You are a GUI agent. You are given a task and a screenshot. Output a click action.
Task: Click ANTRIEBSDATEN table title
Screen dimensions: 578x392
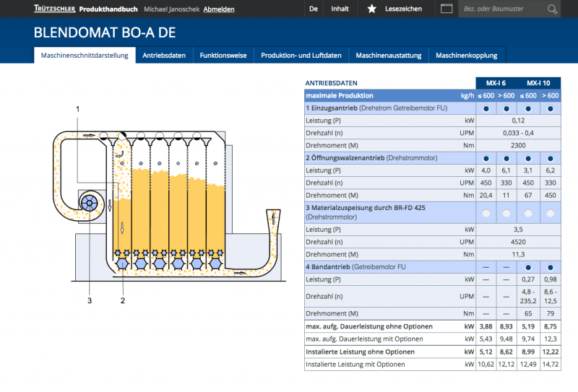331,83
